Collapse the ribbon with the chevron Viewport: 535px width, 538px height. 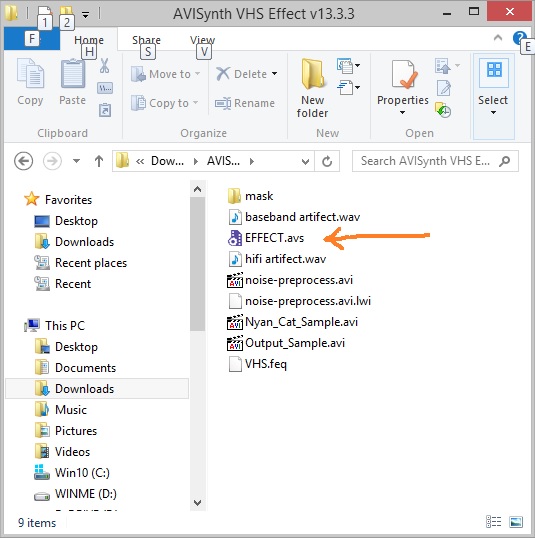498,38
